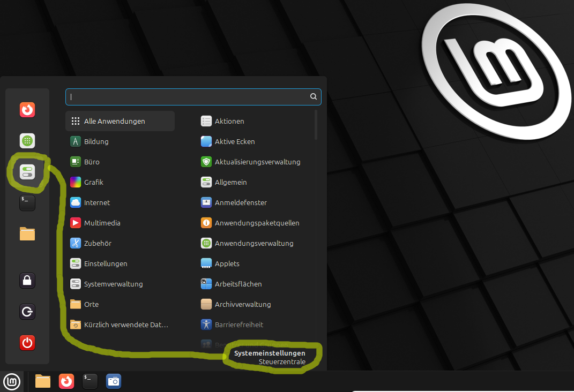This screenshot has width=574, height=392.
Task: Select the Alle Anwendungen category
Action: [x=120, y=121]
